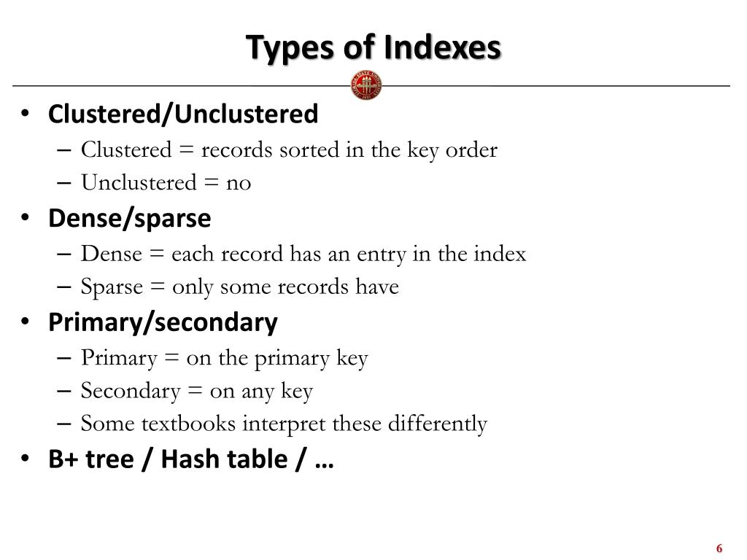Image resolution: width=747 pixels, height=560 pixels.
Task: Click the bullet before Dense/sparse
Action: pos(26,217)
